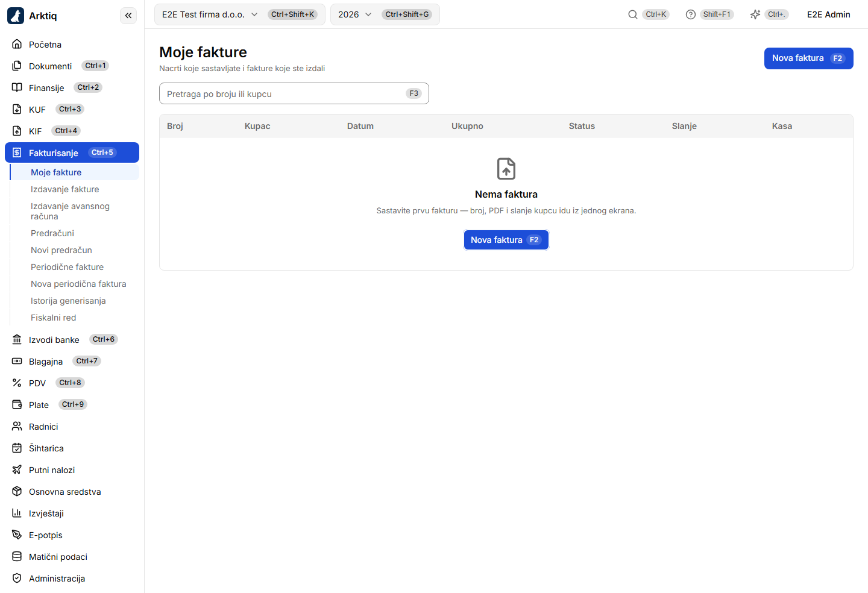Click the Arktiq logo icon

[x=16, y=16]
